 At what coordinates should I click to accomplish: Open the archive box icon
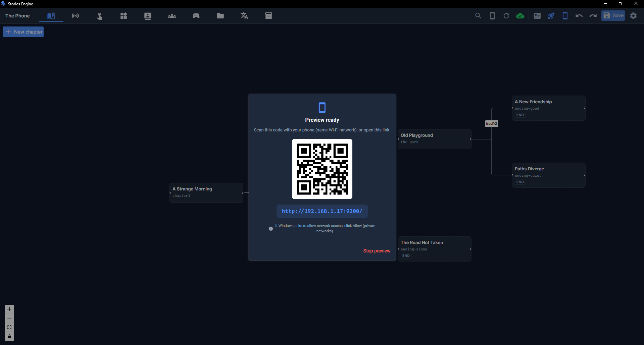pyautogui.click(x=268, y=16)
